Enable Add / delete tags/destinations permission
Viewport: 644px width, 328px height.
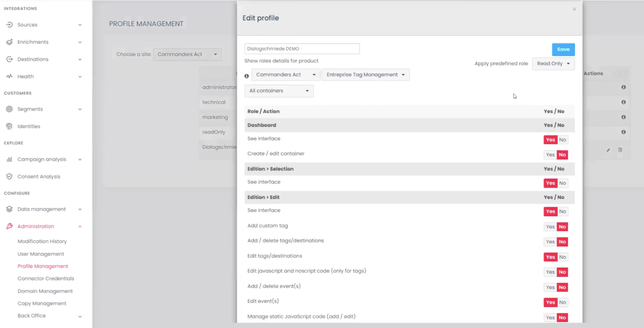coord(550,242)
